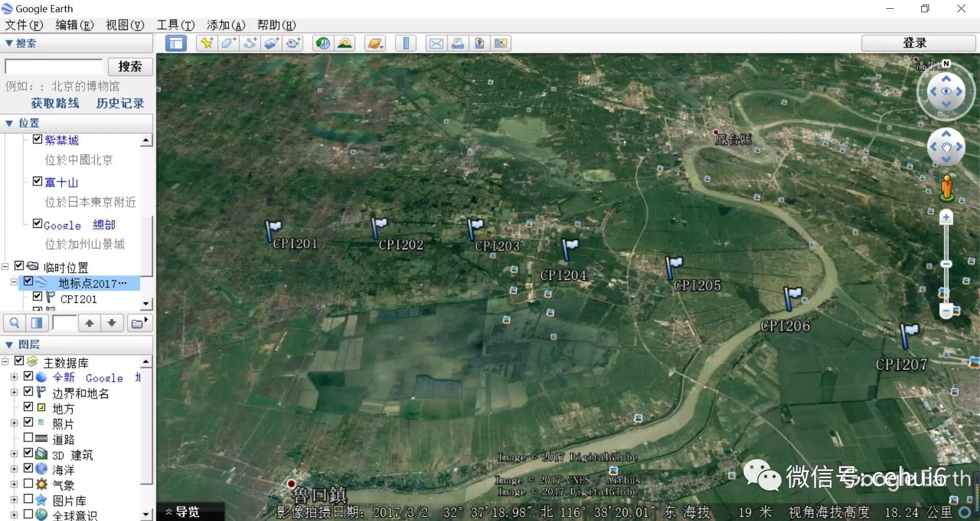This screenshot has width=980, height=521.
Task: Enable the 道路 layer checkbox
Action: coord(29,438)
